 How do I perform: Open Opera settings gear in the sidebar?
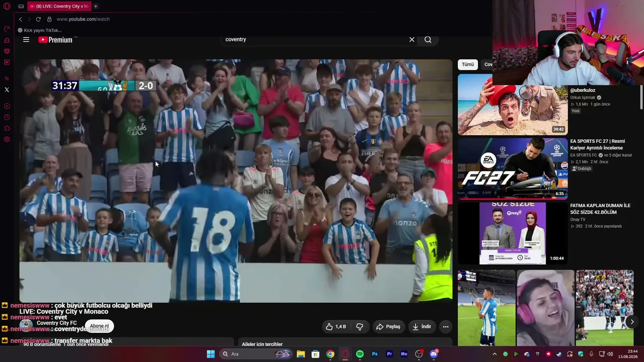7,139
